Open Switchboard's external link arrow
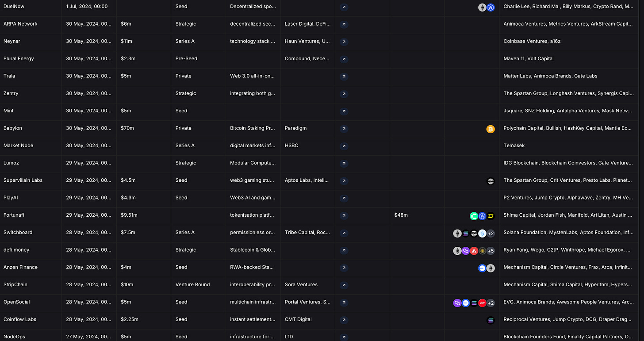 (344, 233)
